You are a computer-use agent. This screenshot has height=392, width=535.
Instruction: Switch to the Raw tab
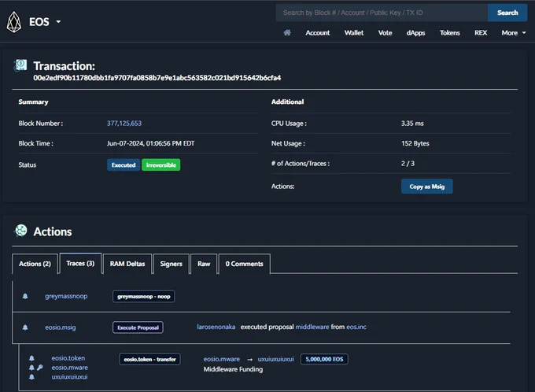[x=204, y=264]
